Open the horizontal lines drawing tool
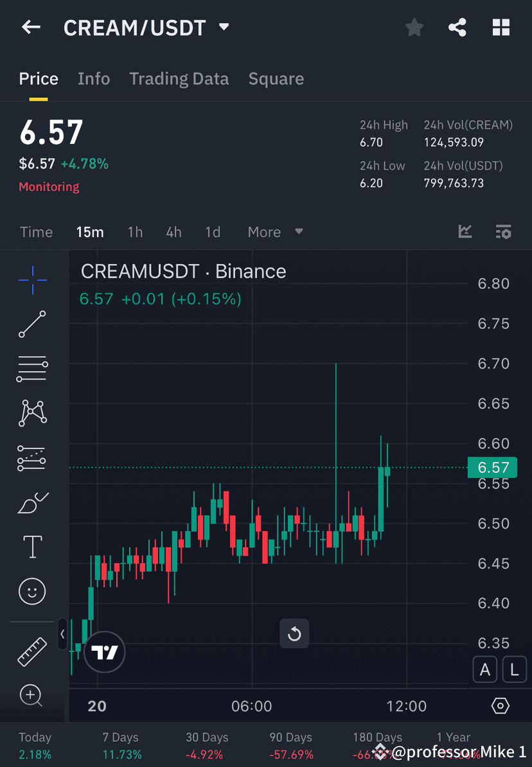This screenshot has height=767, width=532. [x=32, y=369]
